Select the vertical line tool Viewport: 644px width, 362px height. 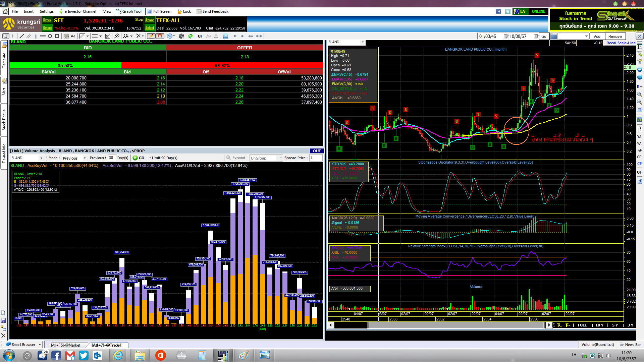pyautogui.click(x=36, y=36)
